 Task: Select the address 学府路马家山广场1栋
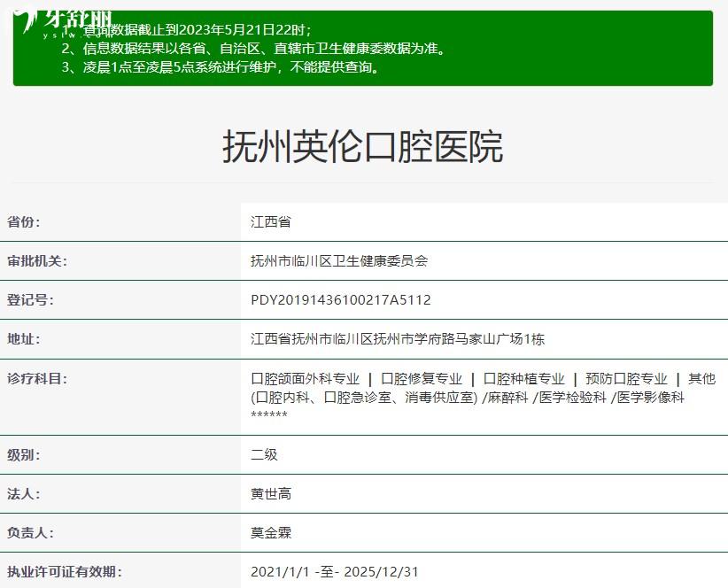pos(398,339)
